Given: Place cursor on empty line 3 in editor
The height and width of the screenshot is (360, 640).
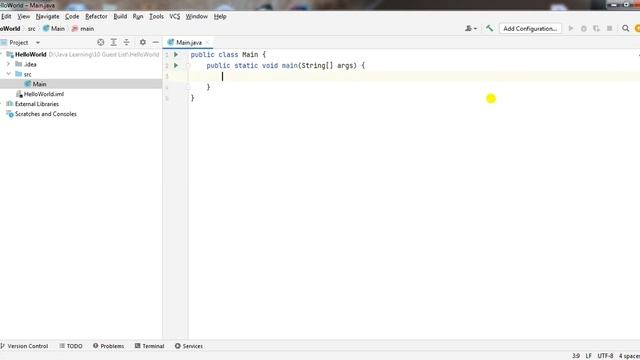Looking at the screenshot, I should [414, 76].
